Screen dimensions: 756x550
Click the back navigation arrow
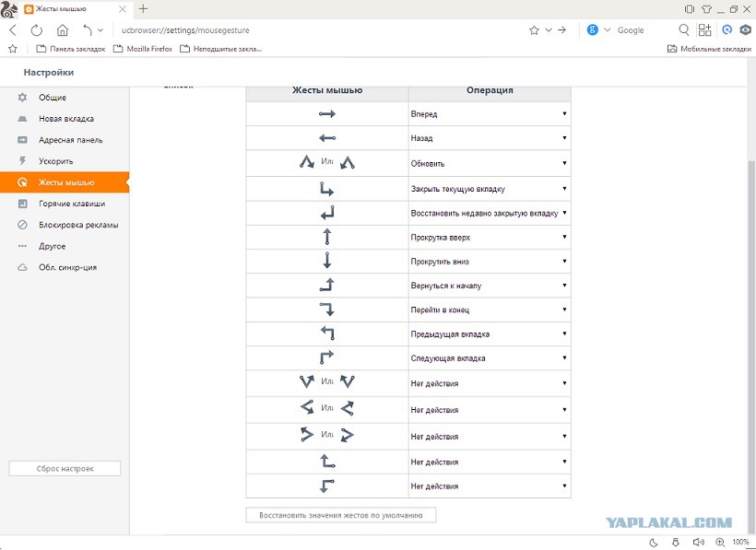click(x=13, y=30)
